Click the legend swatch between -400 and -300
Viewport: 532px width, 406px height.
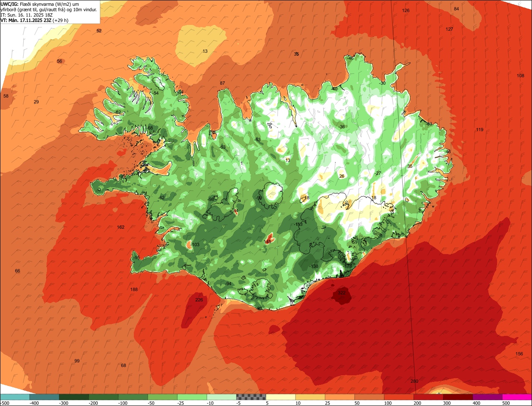point(44,397)
